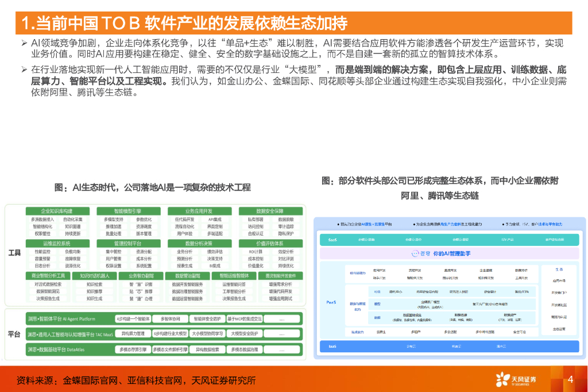Click the 版本管理 cell
Viewport: 588px width, 392px height.
144,233
